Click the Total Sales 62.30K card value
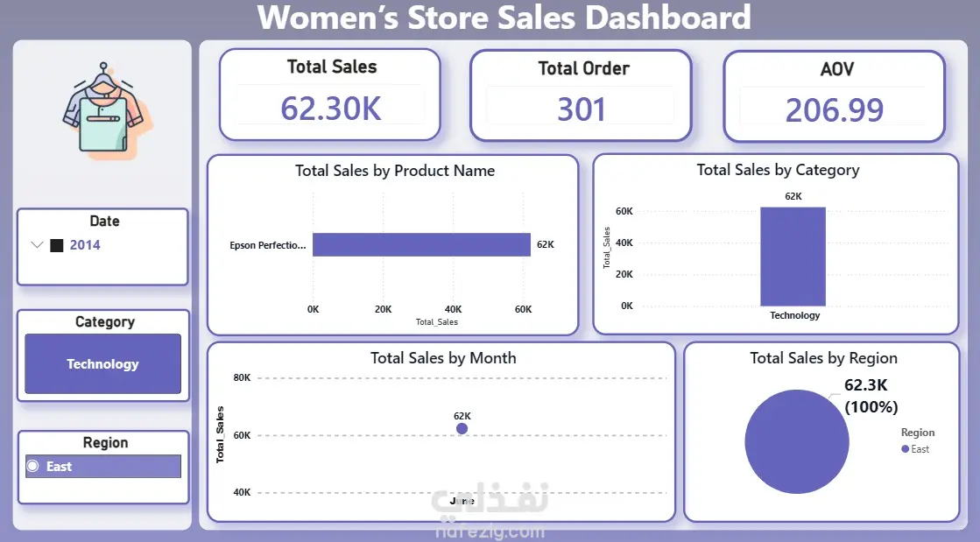Image resolution: width=980 pixels, height=542 pixels. [331, 109]
